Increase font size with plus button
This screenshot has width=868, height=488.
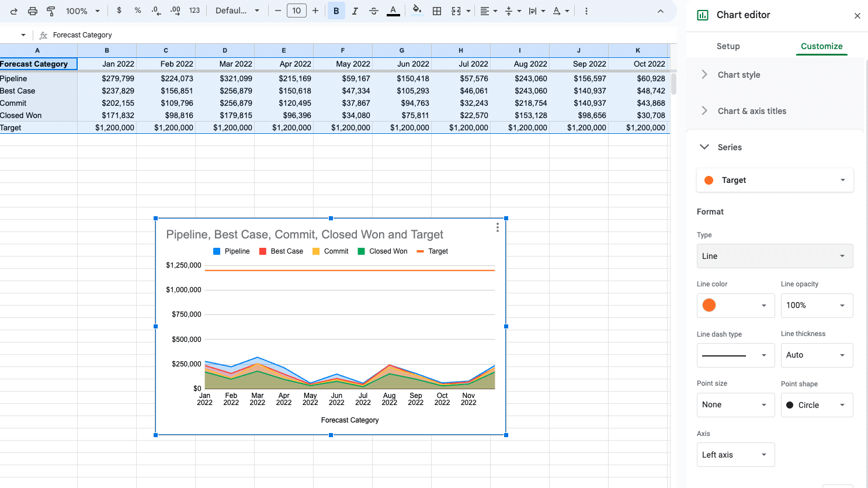point(315,11)
